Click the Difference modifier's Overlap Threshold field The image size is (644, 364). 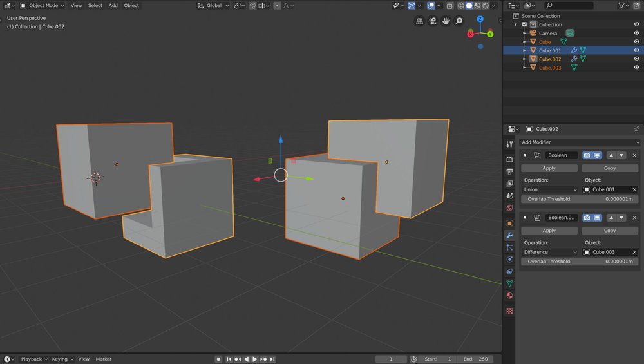(x=580, y=262)
